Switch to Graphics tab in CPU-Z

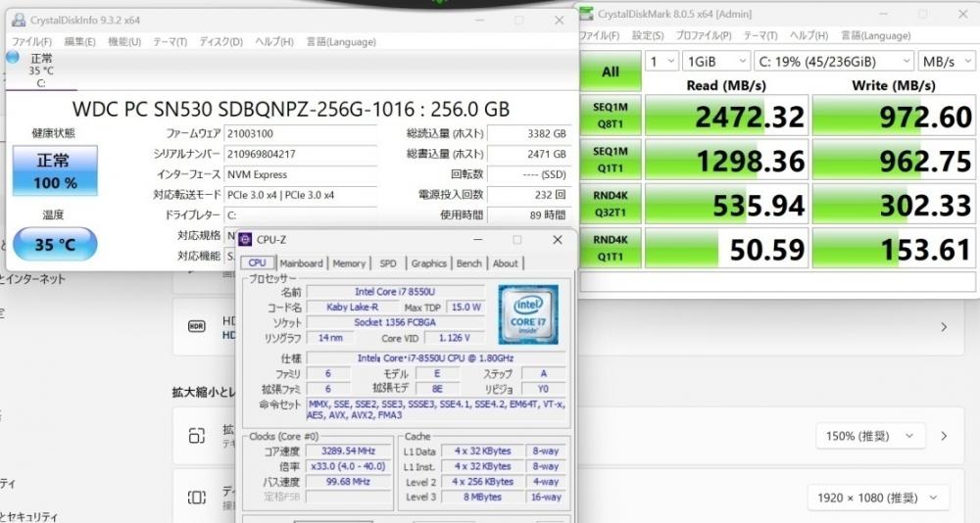point(429,263)
